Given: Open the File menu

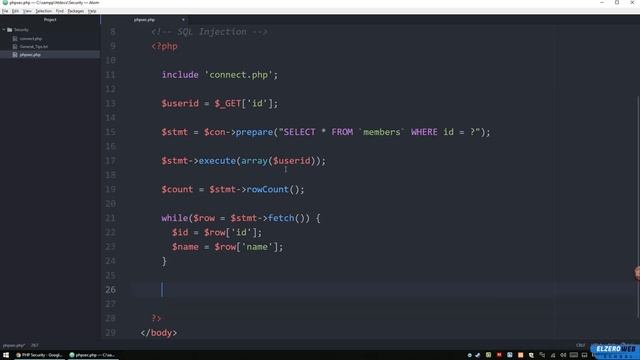Looking at the screenshot, I should tap(5, 11).
